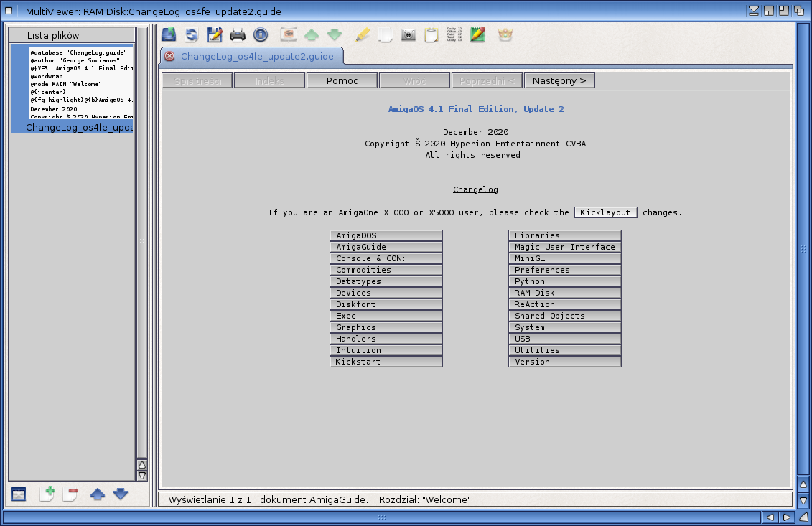Click the golden crown icon
This screenshot has width=812, height=526.
(x=505, y=34)
